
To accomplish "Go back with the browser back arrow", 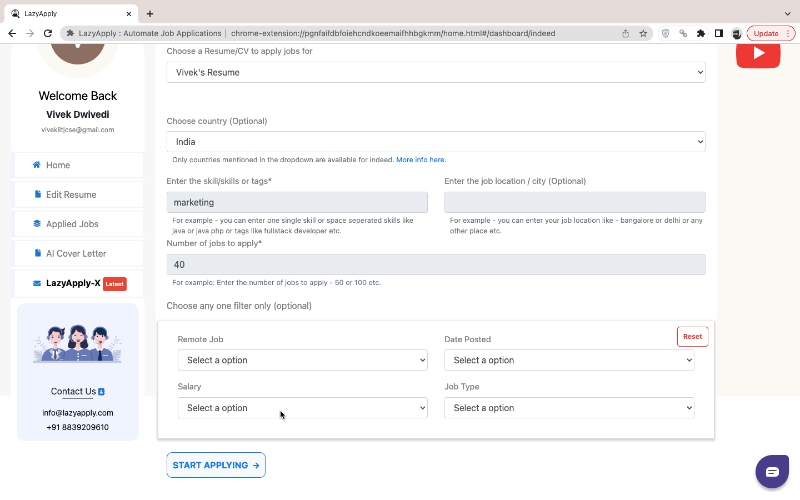I will point(12,33).
